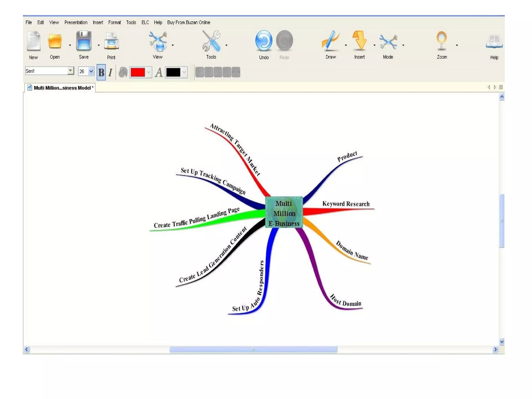Click the Tools wrench icon
Viewport: 532px width, 399px height.
coord(211,41)
